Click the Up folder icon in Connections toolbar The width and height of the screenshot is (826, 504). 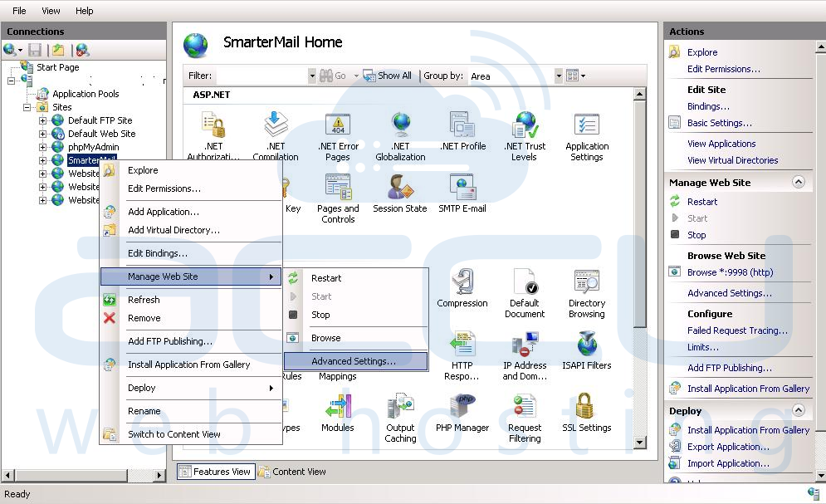pyautogui.click(x=58, y=50)
